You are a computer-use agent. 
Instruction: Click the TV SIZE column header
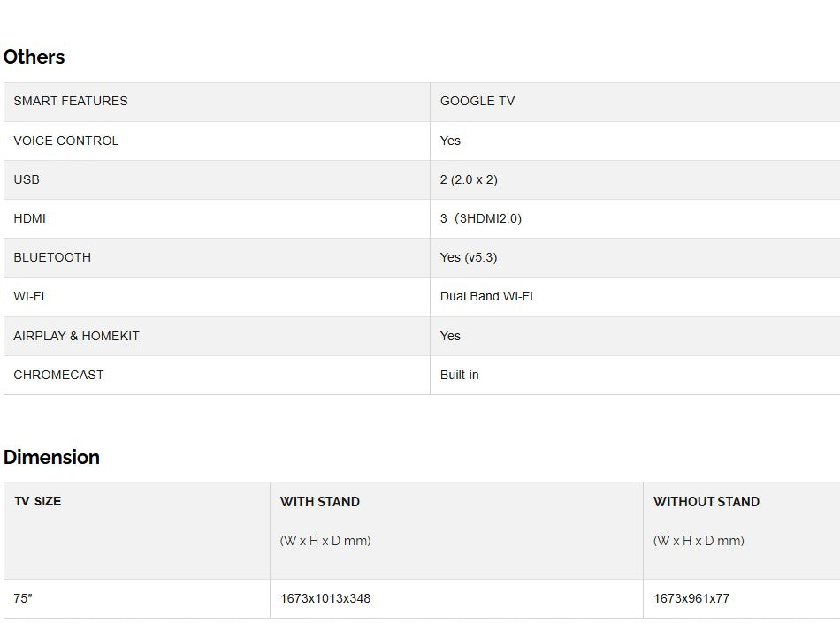point(38,501)
